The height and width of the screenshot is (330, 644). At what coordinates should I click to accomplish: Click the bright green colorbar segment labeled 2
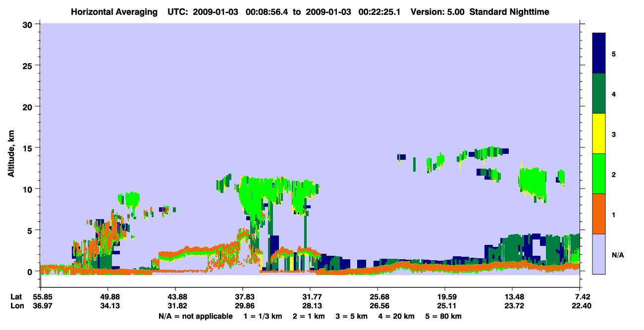click(599, 174)
